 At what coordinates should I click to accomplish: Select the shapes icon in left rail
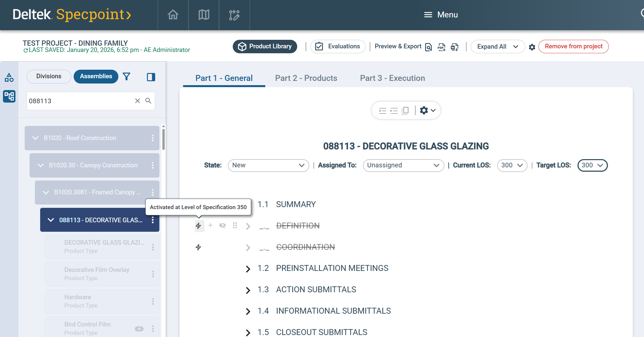click(9, 77)
